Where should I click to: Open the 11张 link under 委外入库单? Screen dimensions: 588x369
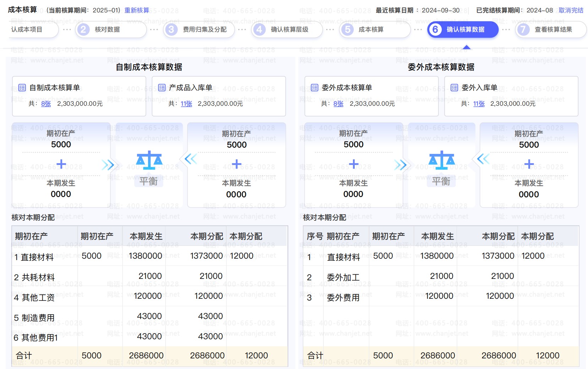point(479,104)
